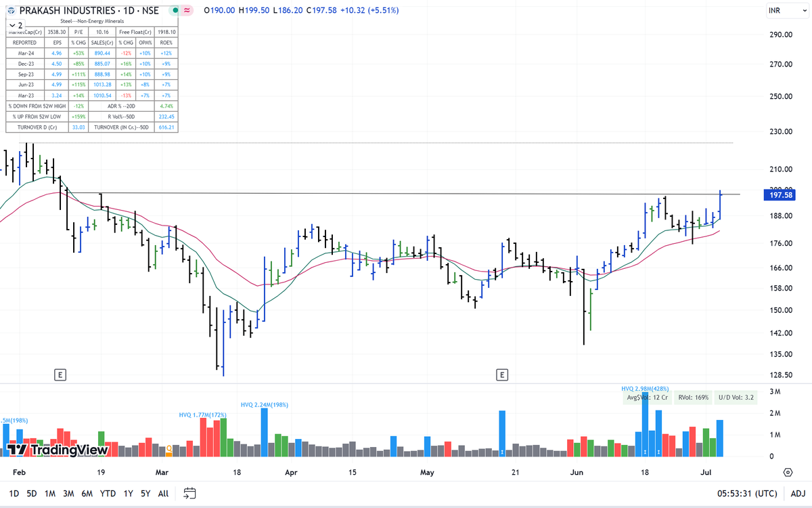Image resolution: width=812 pixels, height=508 pixels.
Task: Click the +115% EPS change cell
Action: 78,85
